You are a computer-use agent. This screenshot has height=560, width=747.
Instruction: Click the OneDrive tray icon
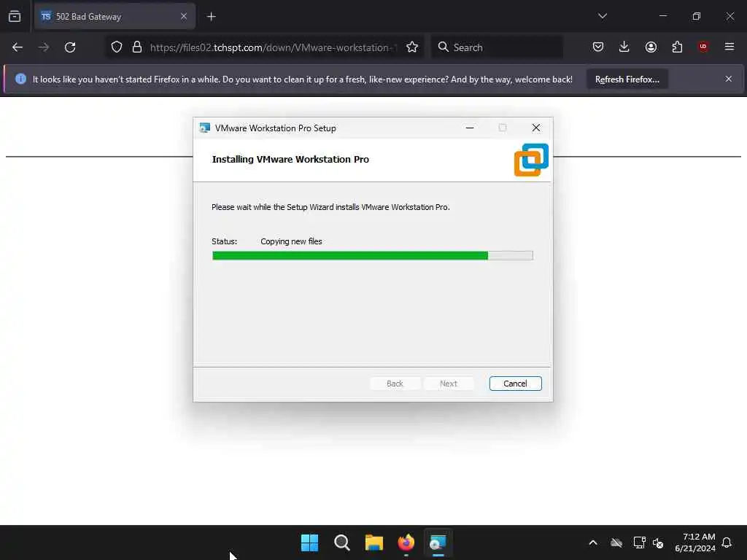point(616,542)
